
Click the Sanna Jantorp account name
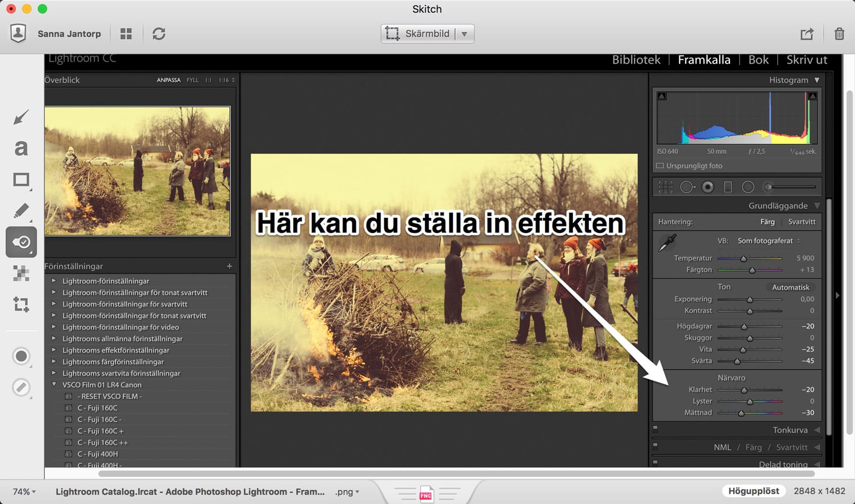click(68, 33)
